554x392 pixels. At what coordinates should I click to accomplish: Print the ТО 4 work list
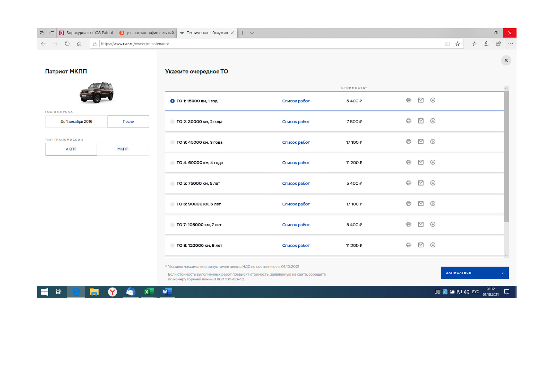click(x=409, y=162)
